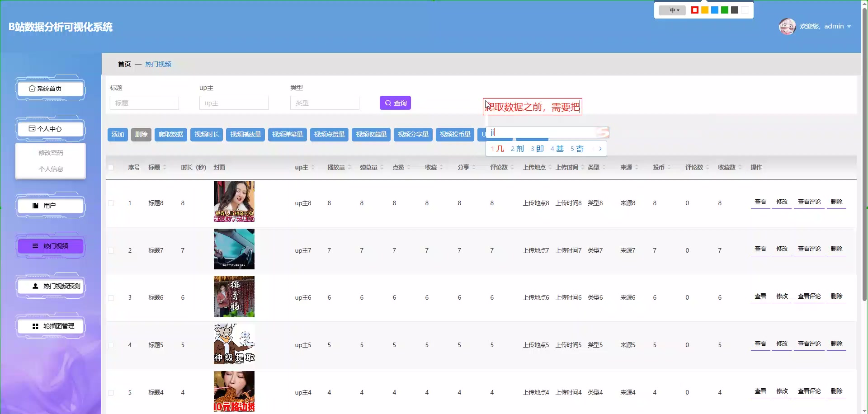Open 用户 sidebar menu
868x414 pixels.
click(51, 206)
